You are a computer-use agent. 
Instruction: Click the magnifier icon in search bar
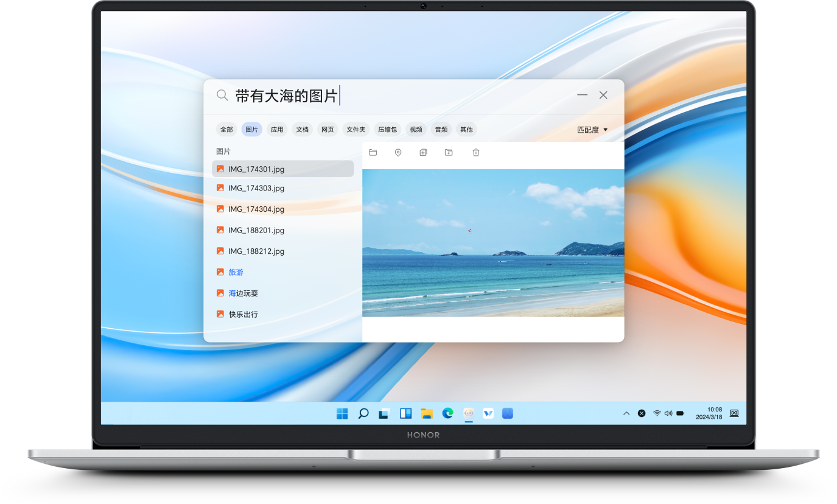222,95
